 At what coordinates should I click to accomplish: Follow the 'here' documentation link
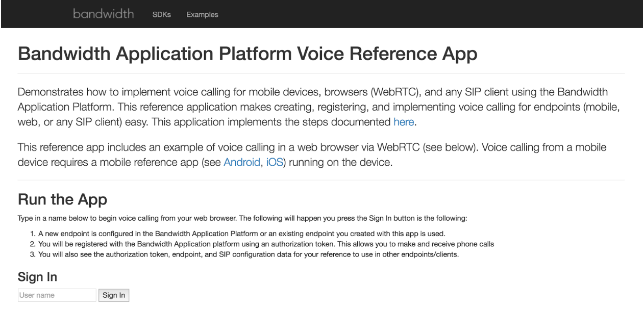404,122
